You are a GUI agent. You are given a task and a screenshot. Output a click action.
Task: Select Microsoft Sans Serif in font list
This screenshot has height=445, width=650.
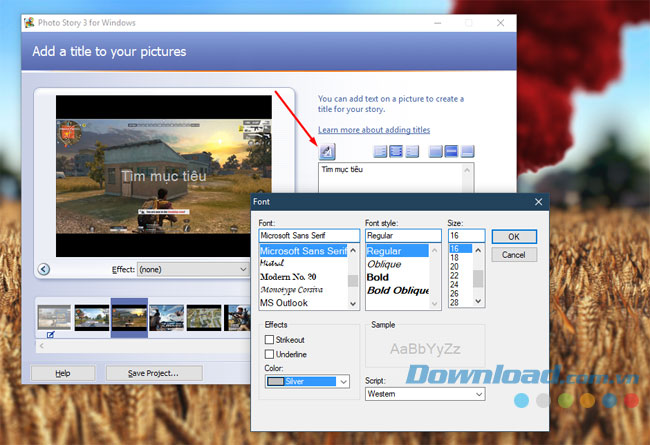303,250
